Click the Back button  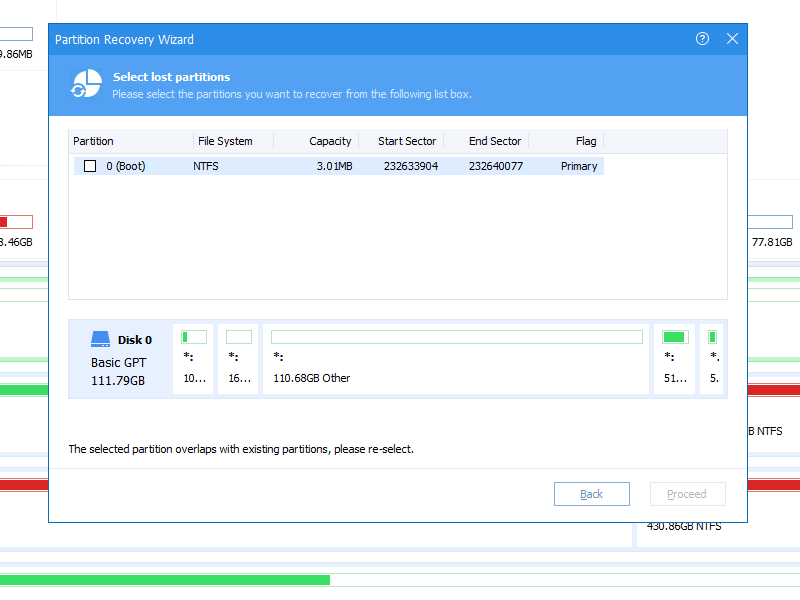591,494
